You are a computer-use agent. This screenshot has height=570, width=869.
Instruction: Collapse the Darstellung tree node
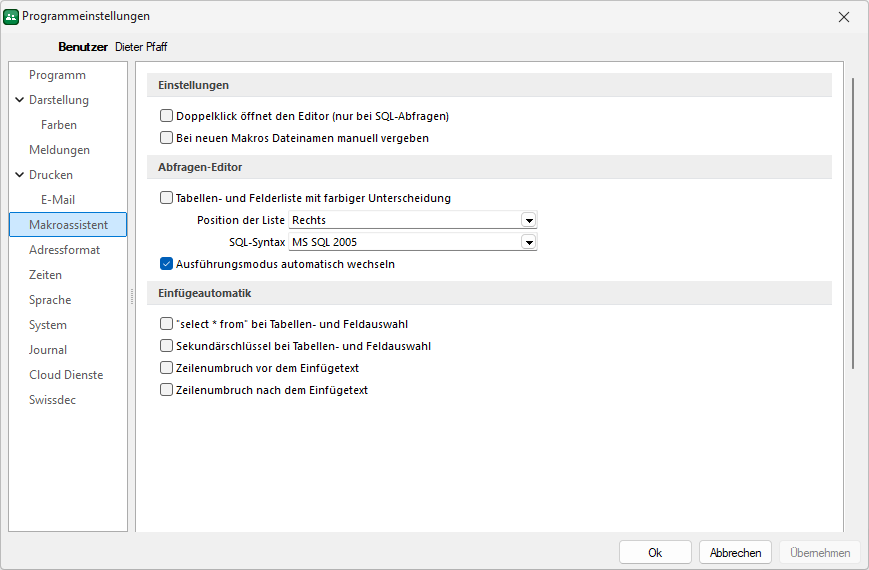point(20,100)
